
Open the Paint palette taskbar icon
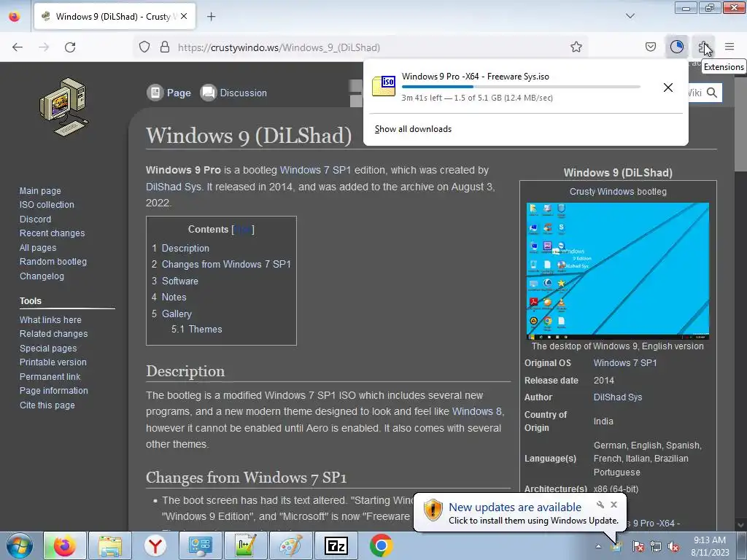pyautogui.click(x=290, y=545)
